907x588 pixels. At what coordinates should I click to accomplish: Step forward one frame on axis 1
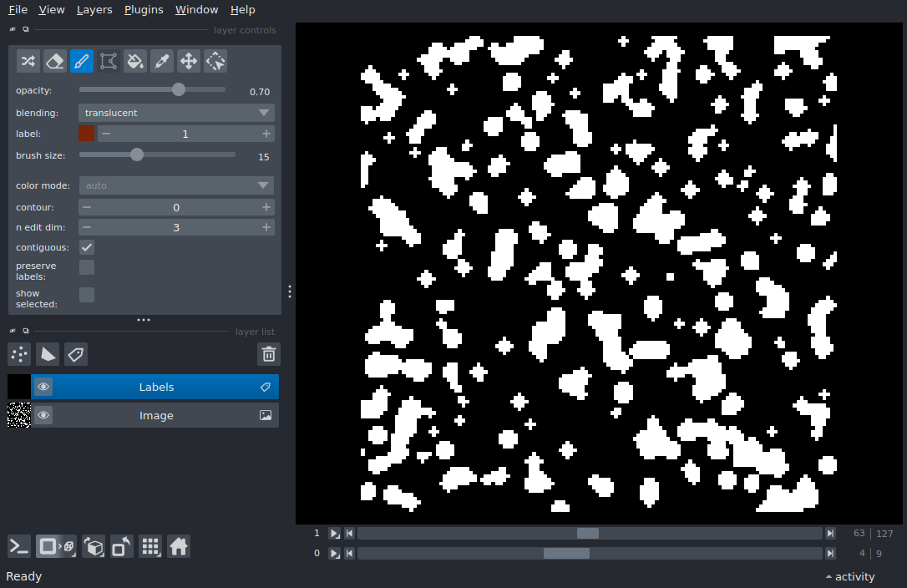point(831,534)
